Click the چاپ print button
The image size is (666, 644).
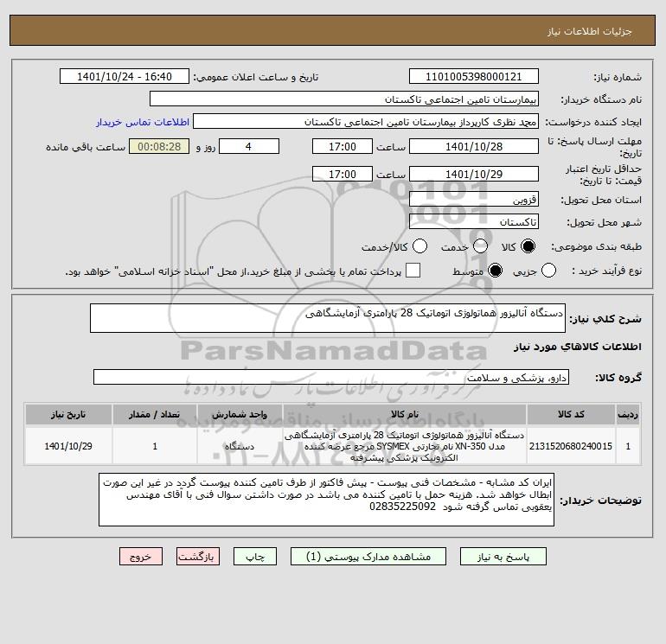click(255, 557)
